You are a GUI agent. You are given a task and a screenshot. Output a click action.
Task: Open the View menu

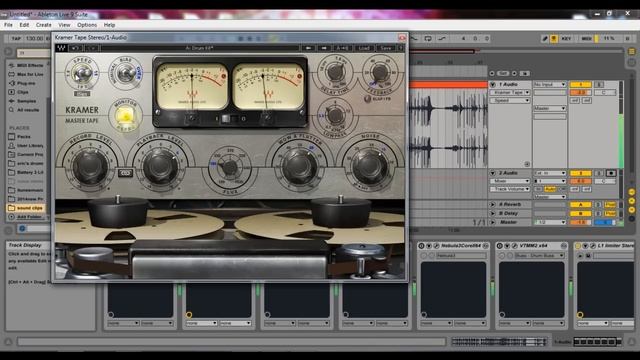pos(64,25)
